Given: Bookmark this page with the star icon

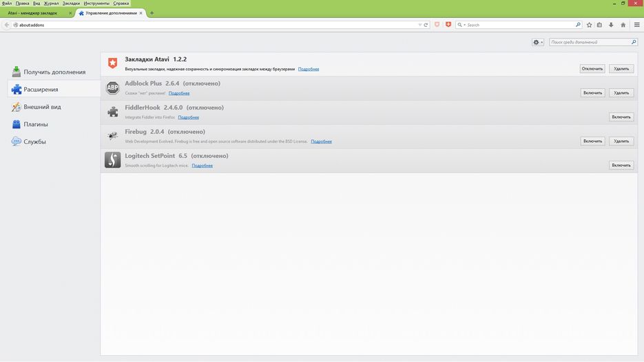Looking at the screenshot, I should point(590,25).
